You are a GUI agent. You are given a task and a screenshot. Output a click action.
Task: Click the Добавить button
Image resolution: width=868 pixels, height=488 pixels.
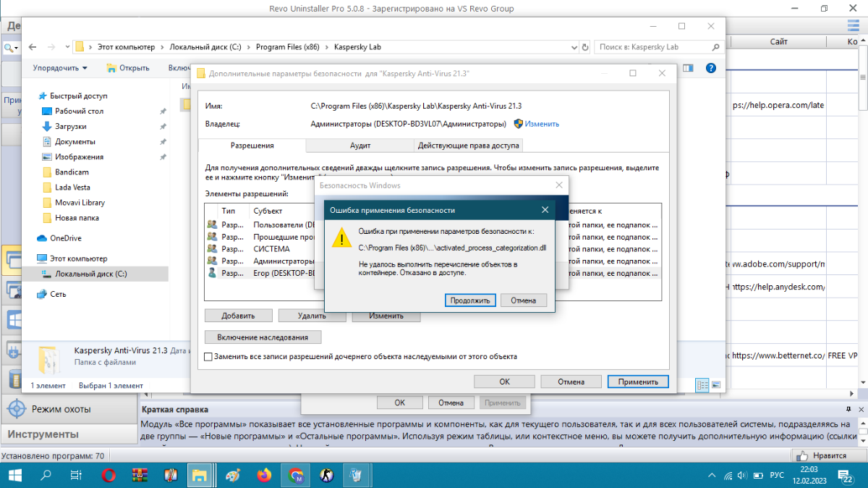coord(239,316)
